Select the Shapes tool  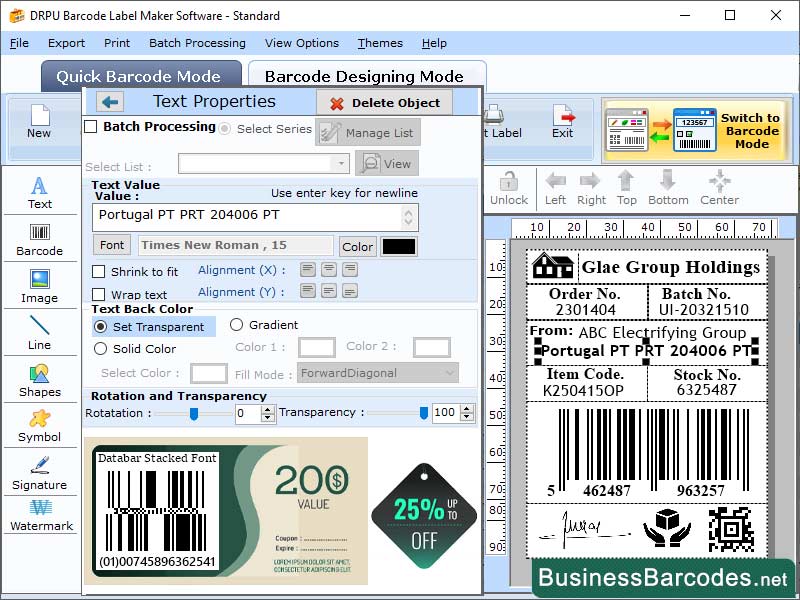point(39,380)
